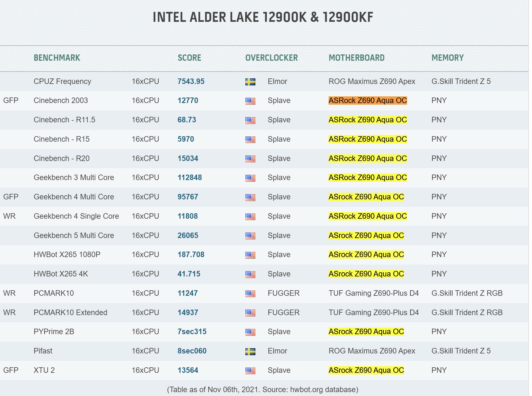This screenshot has width=532, height=396.
Task: Click the orange-highlighted ASRock Z690 Aqua OC cell
Action: [x=368, y=101]
